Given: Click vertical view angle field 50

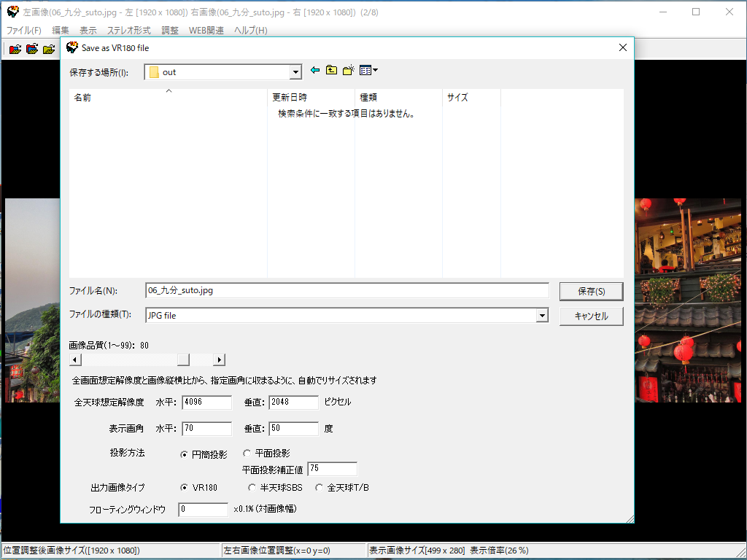Looking at the screenshot, I should pos(293,429).
